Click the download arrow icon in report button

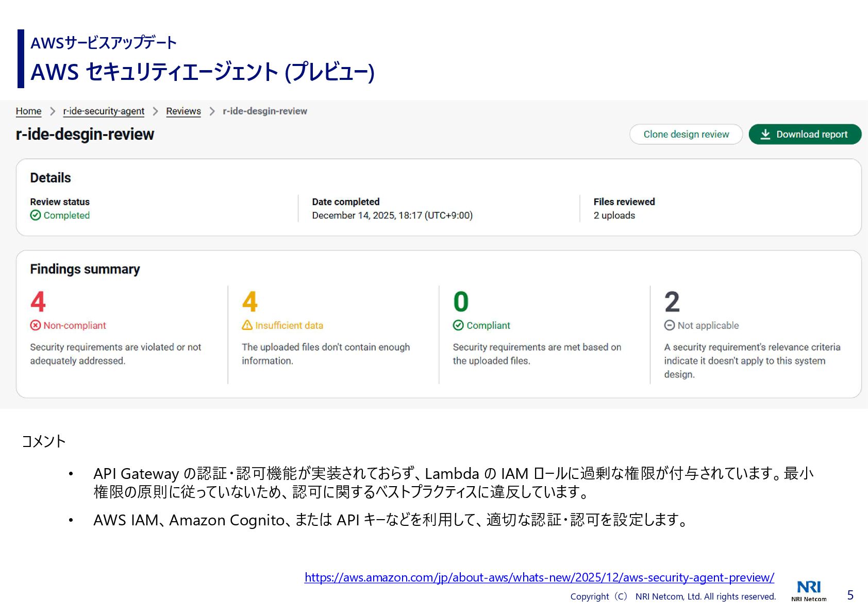tap(765, 135)
